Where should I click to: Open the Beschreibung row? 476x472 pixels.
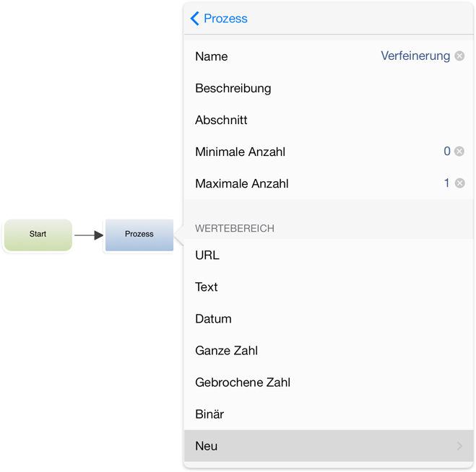(x=329, y=88)
